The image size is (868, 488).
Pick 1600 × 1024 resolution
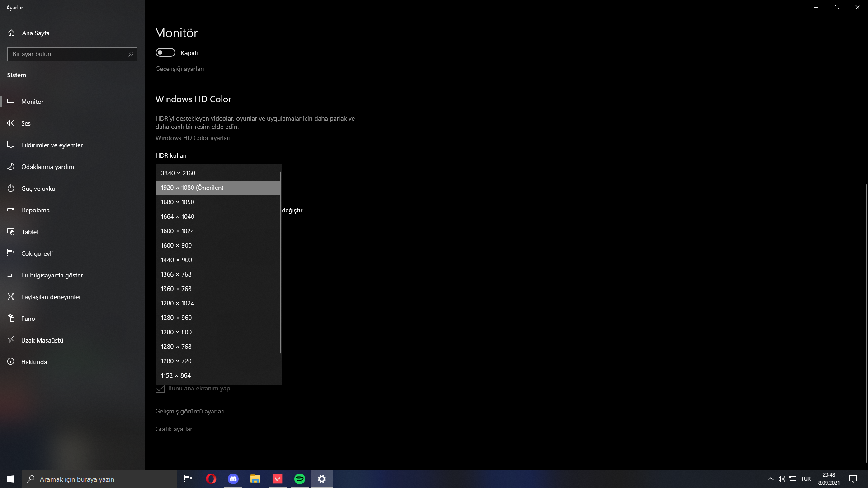point(218,231)
